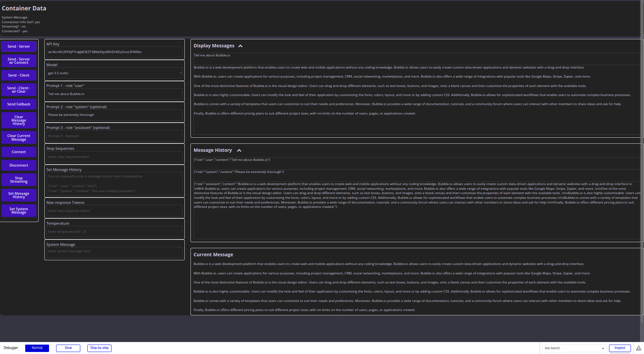Click the Debugger label in the bottom bar

point(11,348)
